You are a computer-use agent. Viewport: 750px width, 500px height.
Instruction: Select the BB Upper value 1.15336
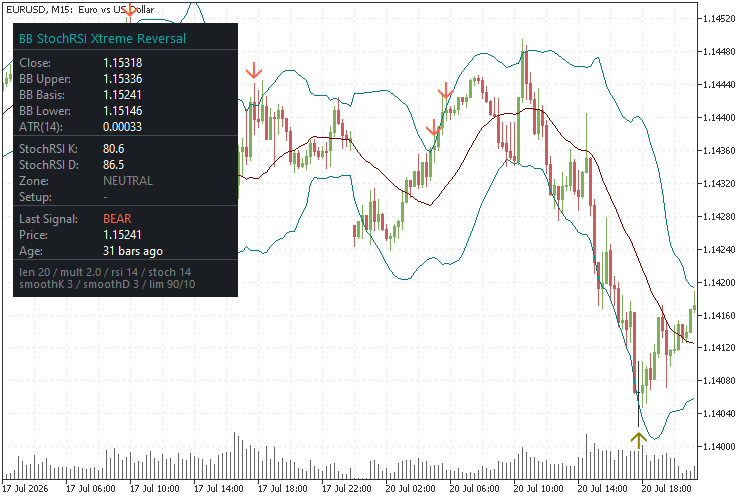coord(122,78)
